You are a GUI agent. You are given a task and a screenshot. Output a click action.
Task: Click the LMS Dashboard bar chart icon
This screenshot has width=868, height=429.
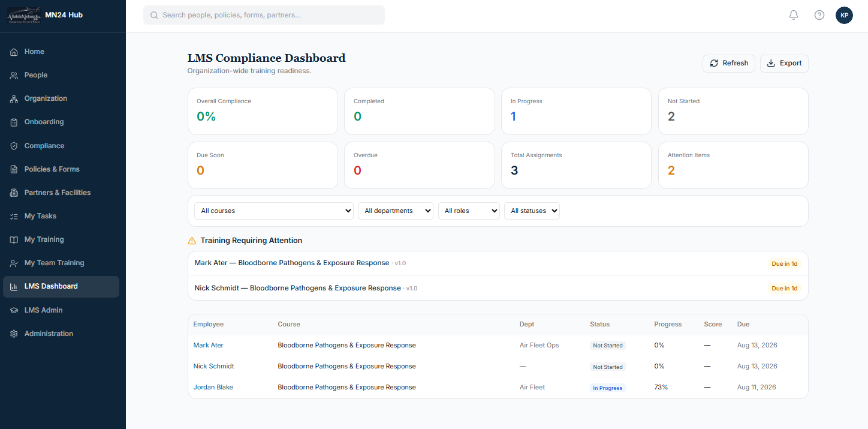point(14,287)
